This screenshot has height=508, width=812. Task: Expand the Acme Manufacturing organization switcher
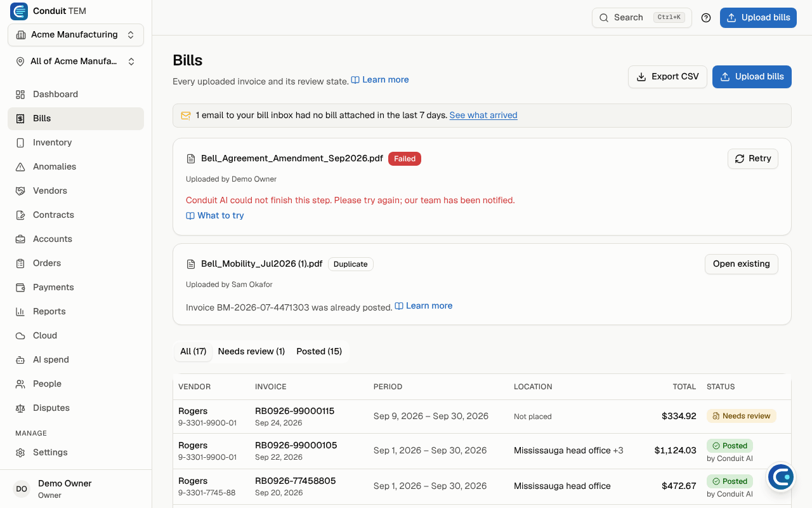(75, 35)
